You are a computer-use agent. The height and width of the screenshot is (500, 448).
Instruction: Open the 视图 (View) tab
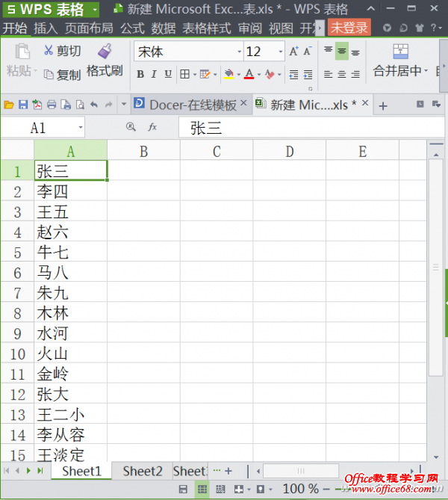click(281, 28)
